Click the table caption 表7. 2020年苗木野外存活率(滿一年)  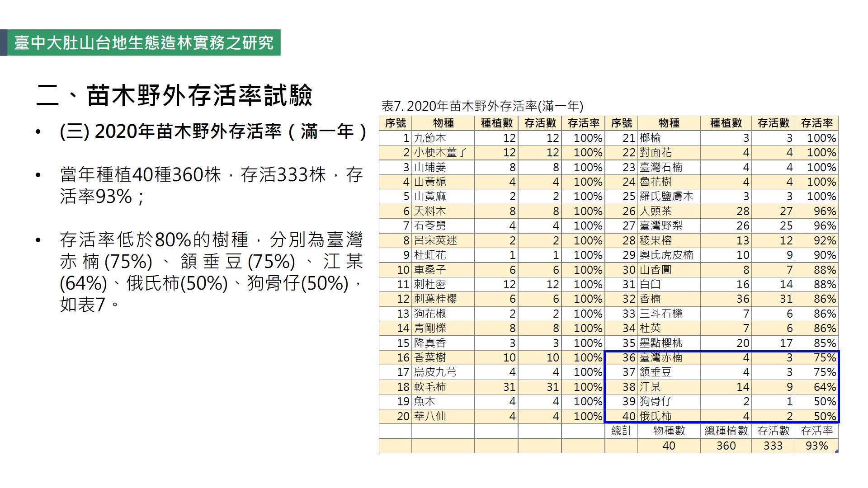click(482, 106)
